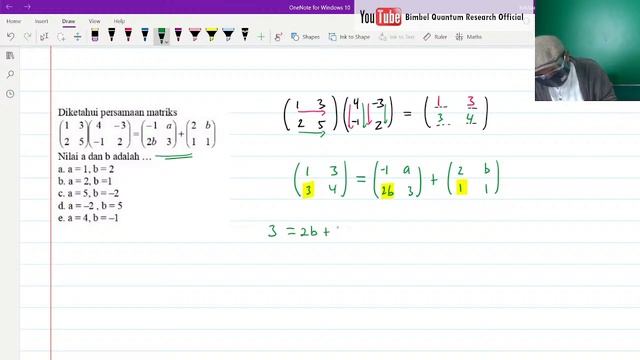Click answer option 'a. a = 1, b = 2'

86,169
